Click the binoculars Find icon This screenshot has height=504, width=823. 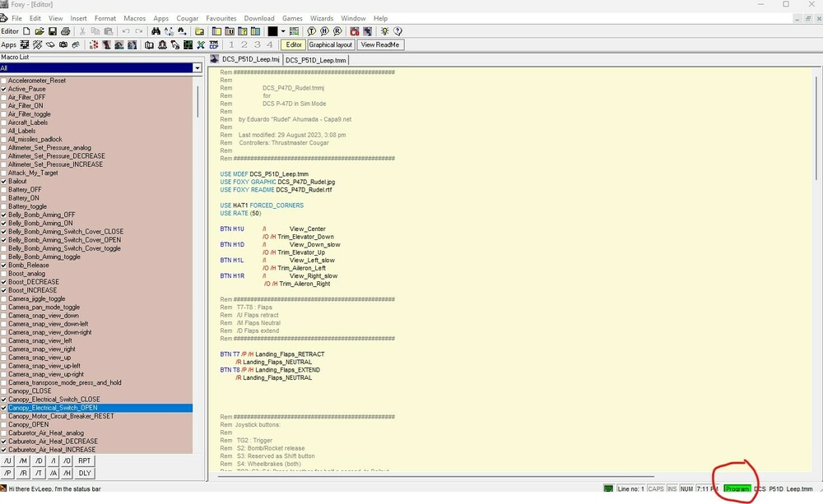click(156, 31)
